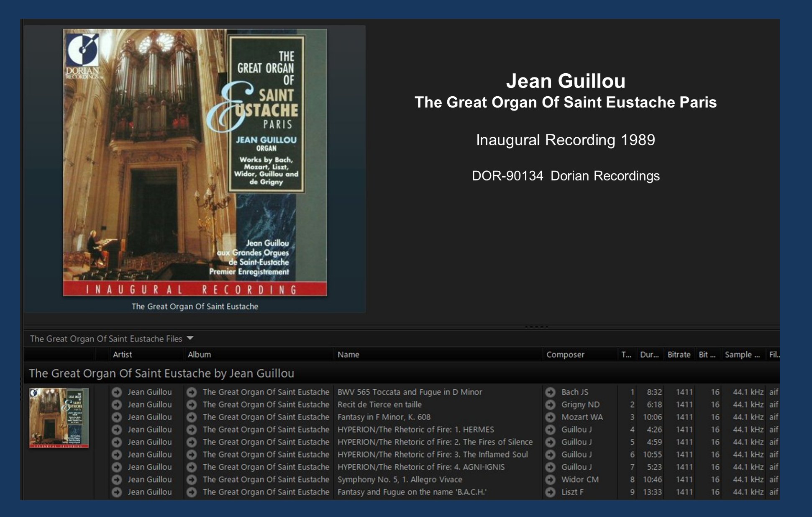Sort by the Bitrate column header
Image resolution: width=812 pixels, height=517 pixels.
click(679, 355)
